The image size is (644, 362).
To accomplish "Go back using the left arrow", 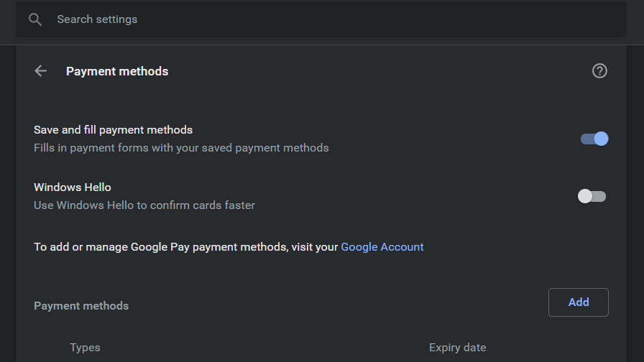I will click(41, 71).
